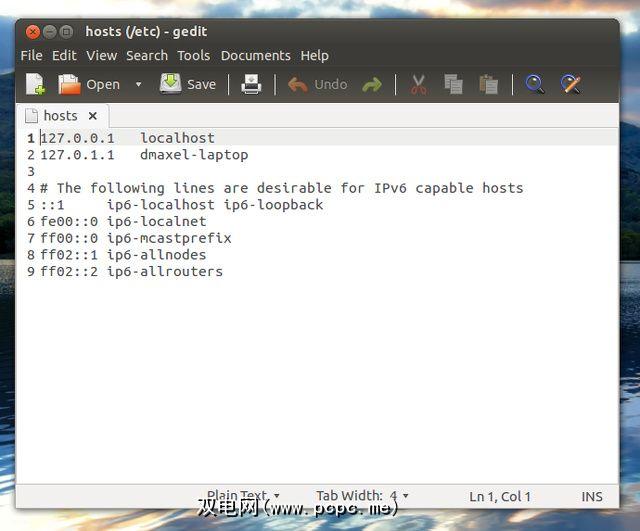Cut selection with the scissors icon
Image resolution: width=640 pixels, height=531 pixels.
point(419,84)
